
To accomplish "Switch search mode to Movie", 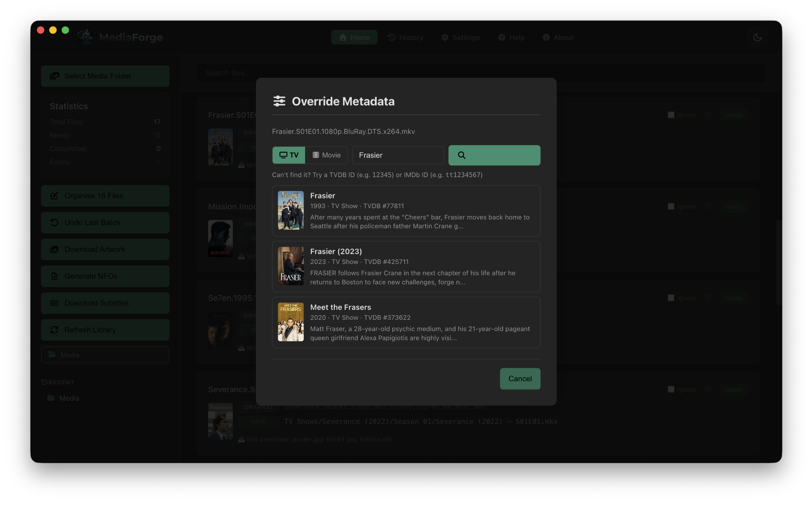I will [326, 155].
